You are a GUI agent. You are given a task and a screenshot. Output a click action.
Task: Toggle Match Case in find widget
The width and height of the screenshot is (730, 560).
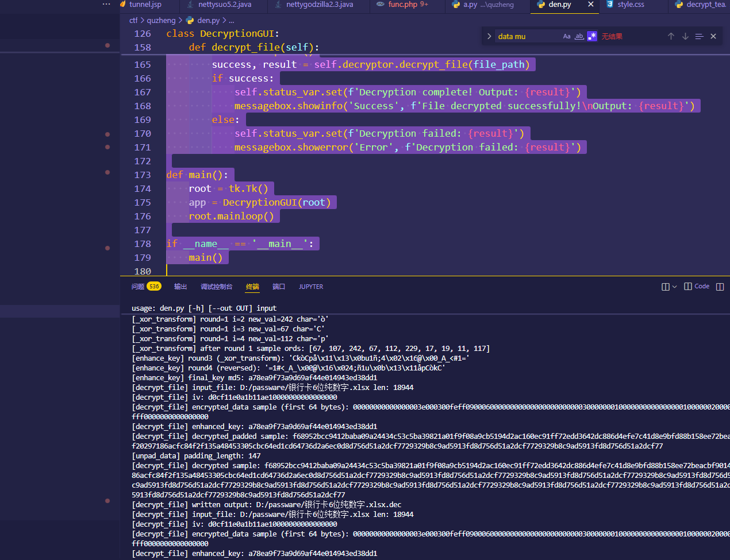567,36
